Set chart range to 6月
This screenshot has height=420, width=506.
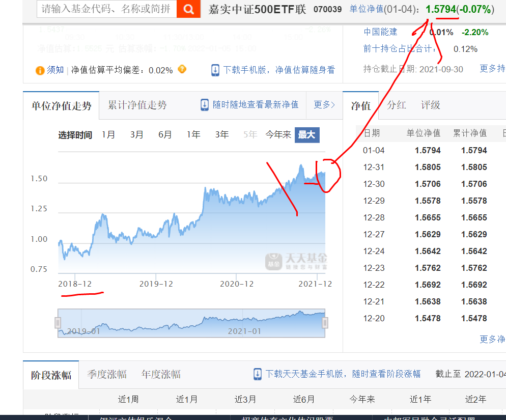[165, 134]
